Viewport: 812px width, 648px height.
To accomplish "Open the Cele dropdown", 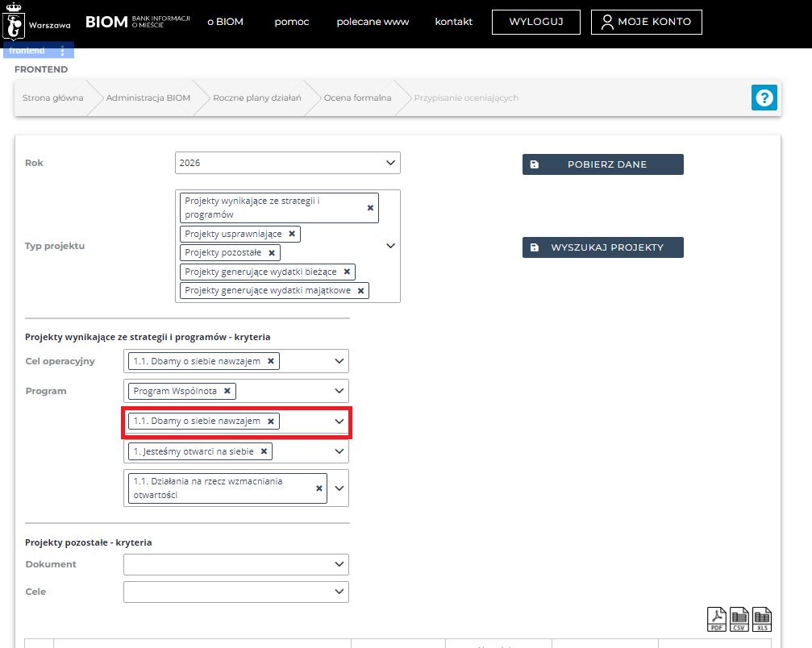I will [339, 592].
